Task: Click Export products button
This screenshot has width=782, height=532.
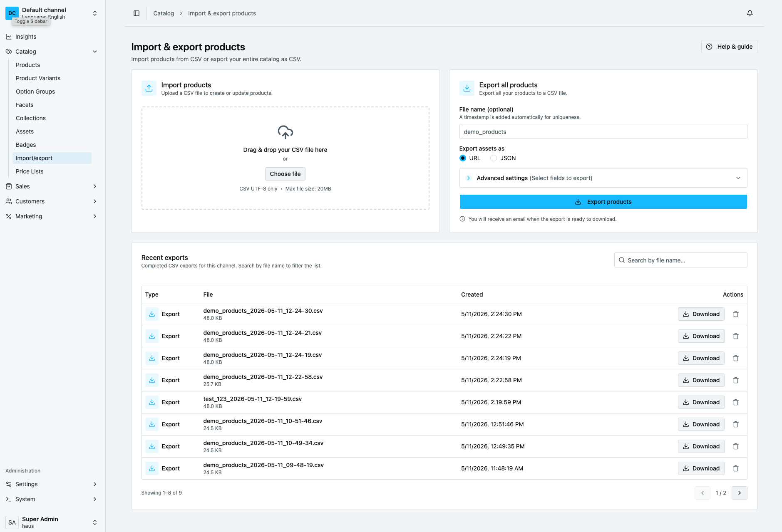Action: pyautogui.click(x=603, y=202)
